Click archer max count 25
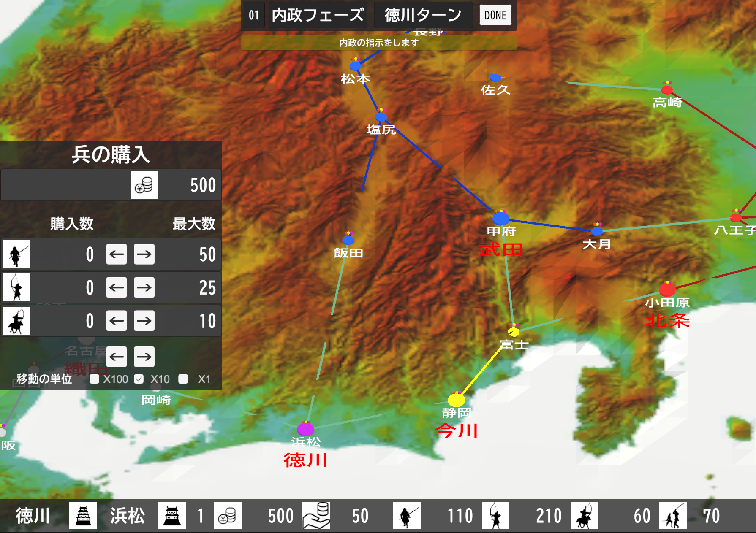The width and height of the screenshot is (756, 533). (207, 287)
